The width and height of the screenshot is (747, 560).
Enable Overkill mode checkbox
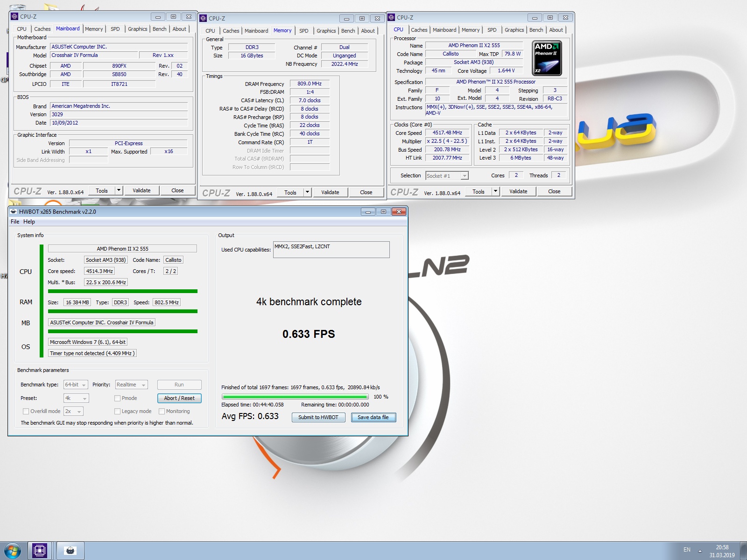coord(26,411)
